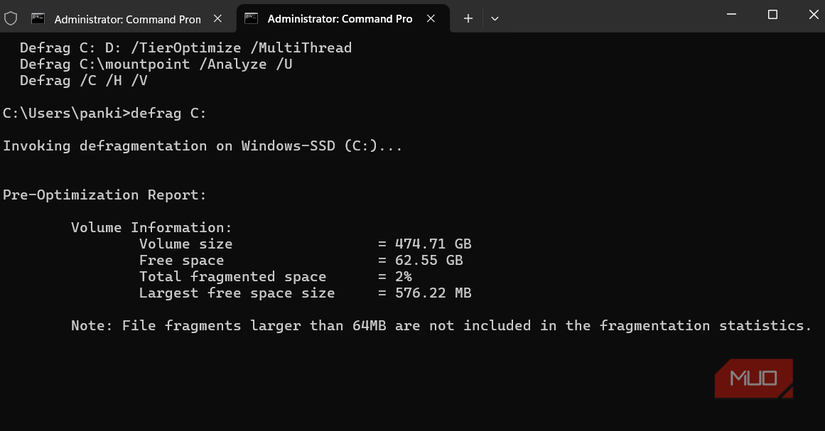825x431 pixels.
Task: Click the first tab's Command Prompt icon
Action: 38,18
